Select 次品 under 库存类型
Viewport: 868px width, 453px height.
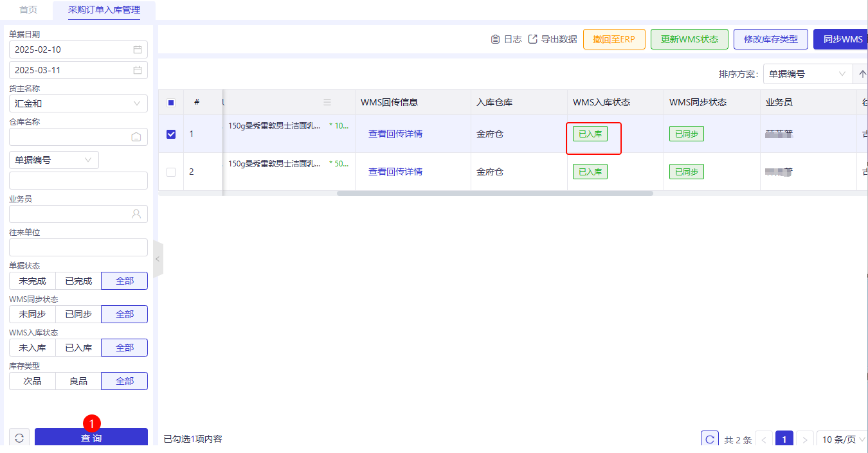click(x=32, y=381)
